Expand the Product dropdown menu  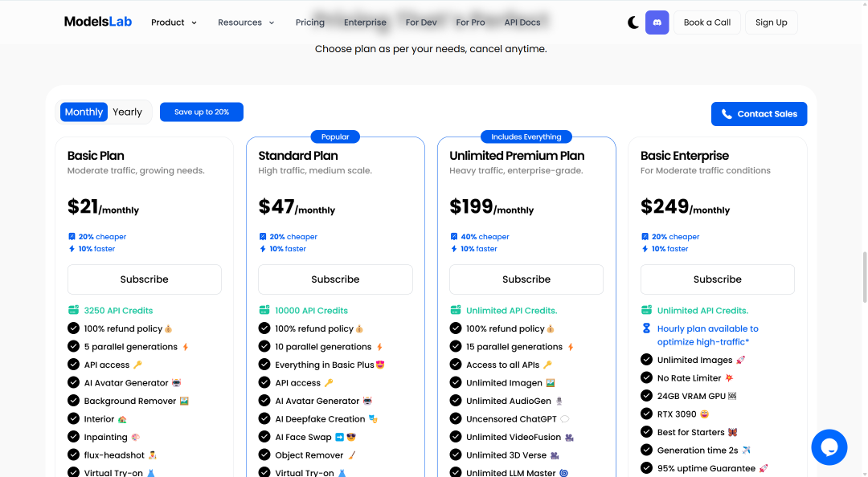point(174,22)
